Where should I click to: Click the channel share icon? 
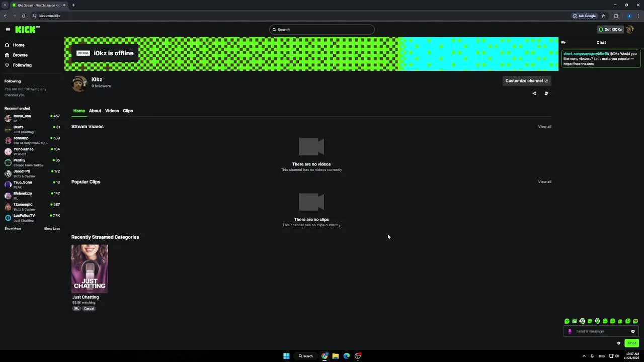[x=534, y=94]
